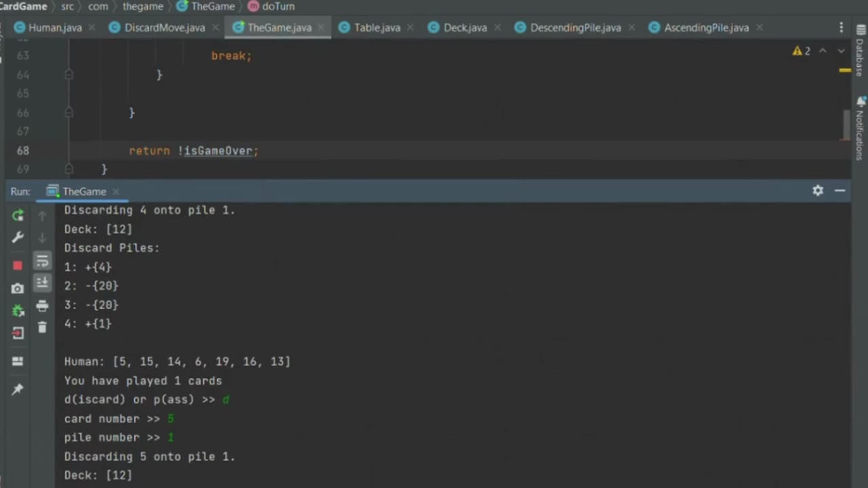
Task: Close the TheGame.java tab
Action: (321, 28)
